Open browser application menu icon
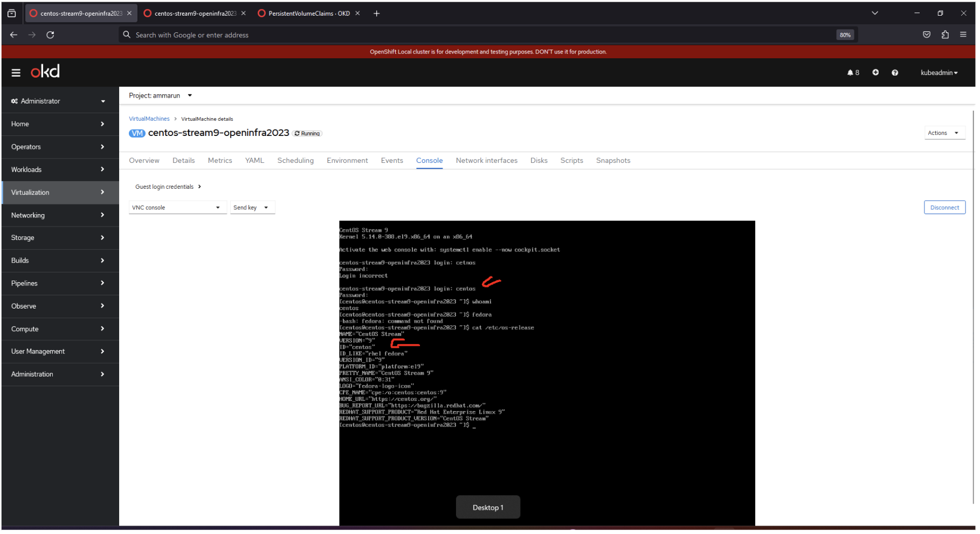This screenshot has width=980, height=534. point(964,35)
